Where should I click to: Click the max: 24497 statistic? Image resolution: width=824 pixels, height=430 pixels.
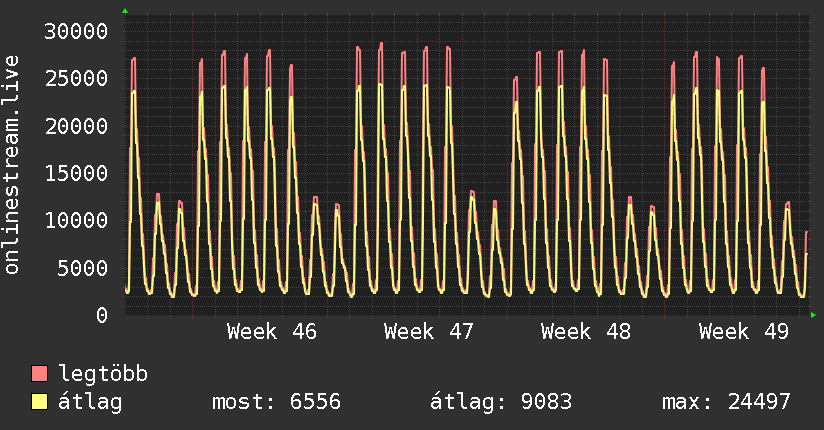726,402
